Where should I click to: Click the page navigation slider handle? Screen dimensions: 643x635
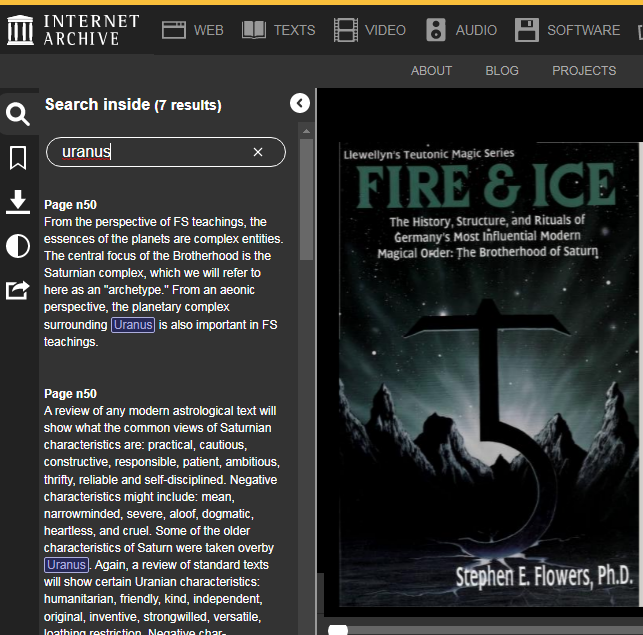tap(338, 630)
